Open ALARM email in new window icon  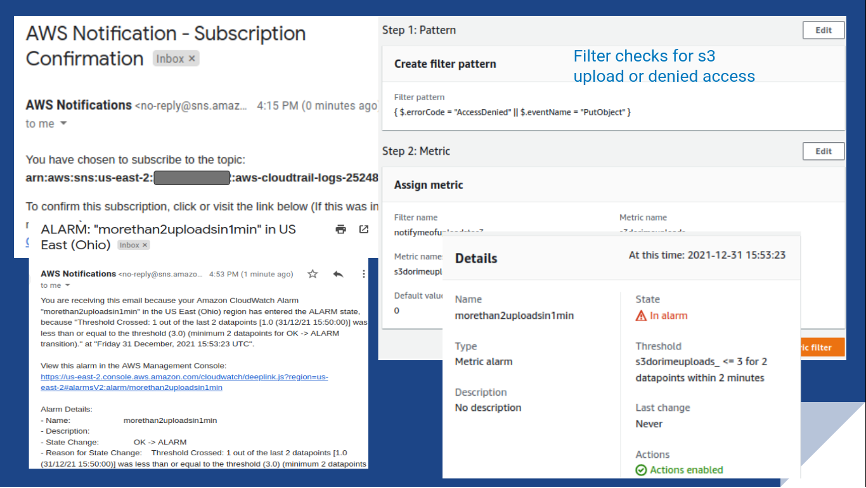point(363,229)
